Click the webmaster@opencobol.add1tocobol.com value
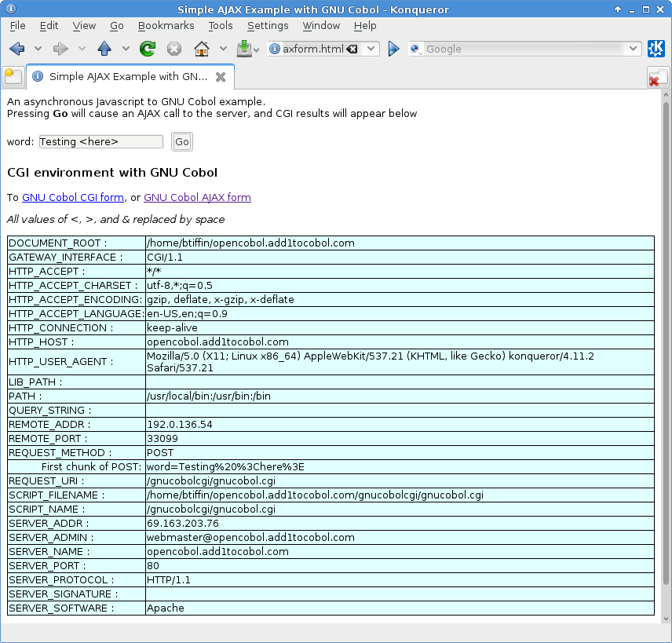 (x=250, y=538)
